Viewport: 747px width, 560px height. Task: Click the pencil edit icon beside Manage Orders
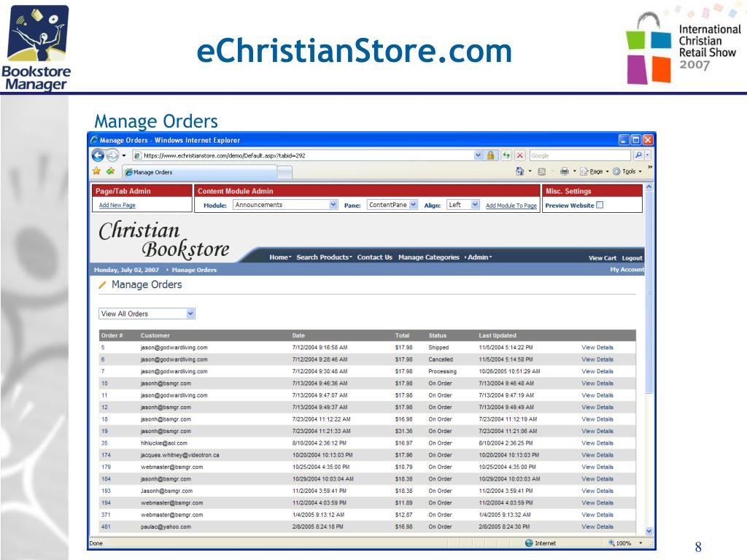pos(102,285)
